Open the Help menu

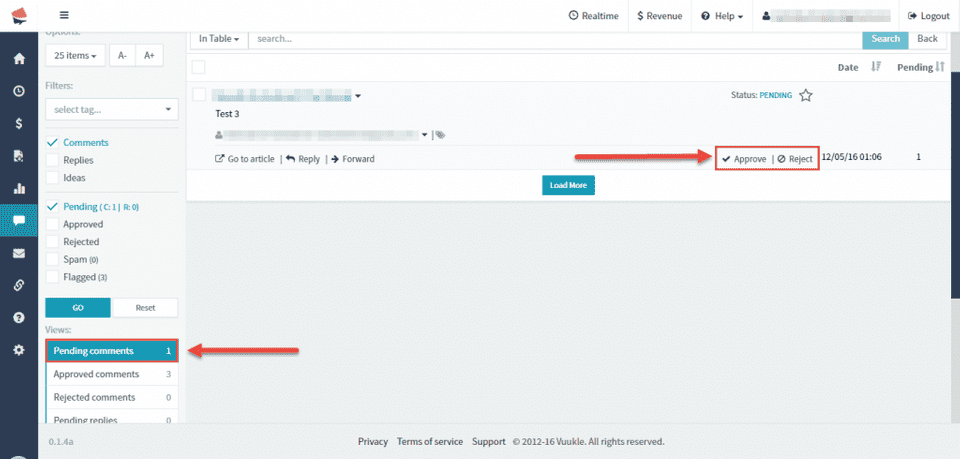click(722, 16)
